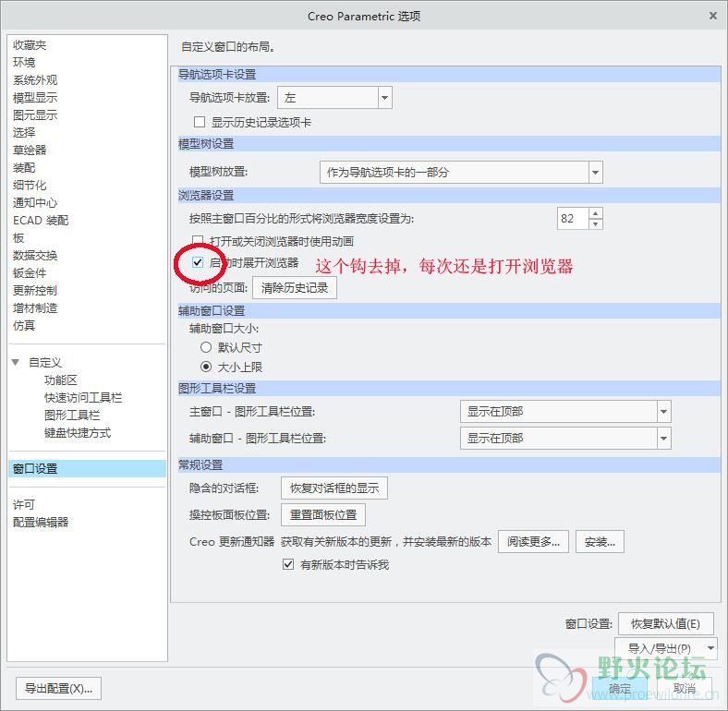The height and width of the screenshot is (711, 728).
Task: Open the 收藏夹 category
Action: point(30,45)
